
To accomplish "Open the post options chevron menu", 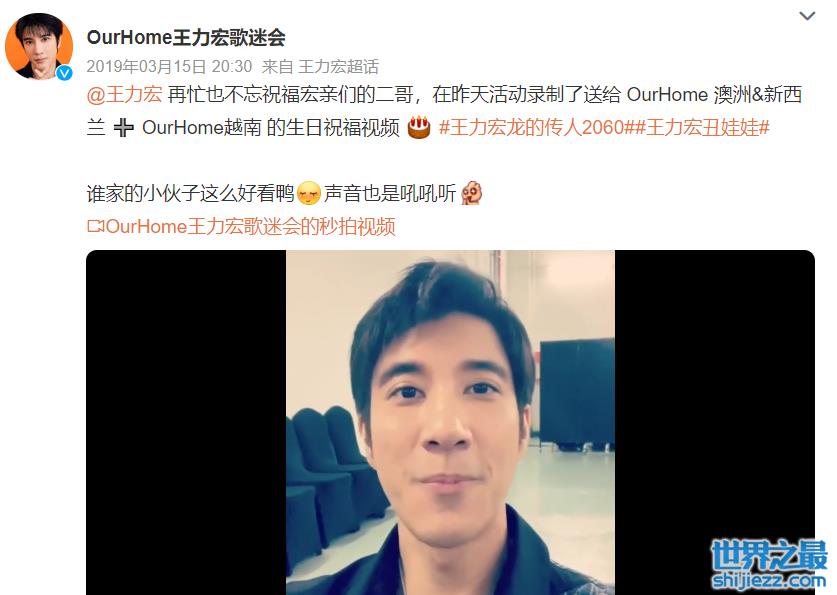I will (x=807, y=16).
